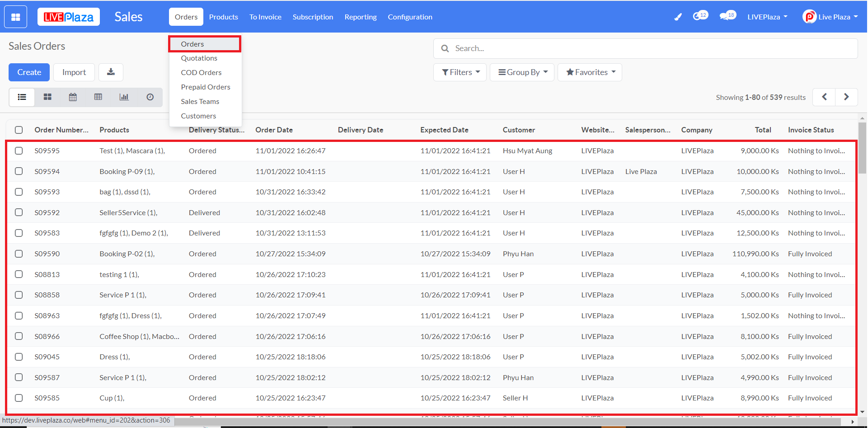The image size is (868, 428).
Task: Switch to graph view icon
Action: pos(124,97)
